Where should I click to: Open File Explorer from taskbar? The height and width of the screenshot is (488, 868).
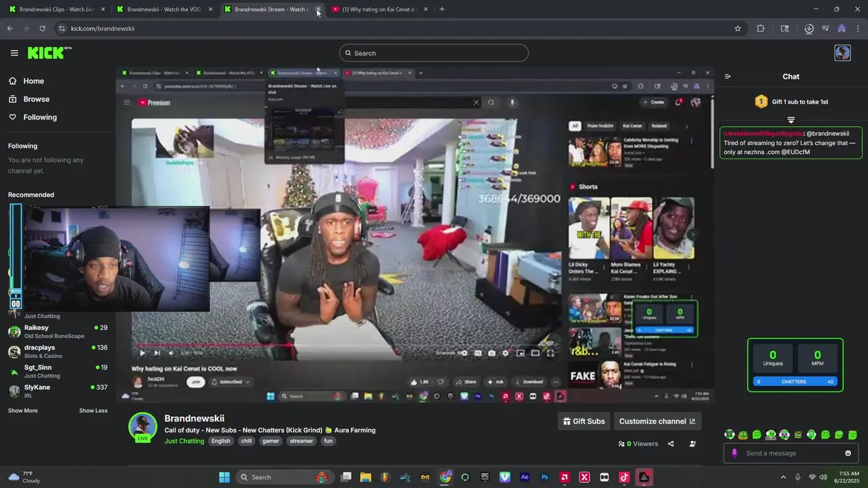366,477
